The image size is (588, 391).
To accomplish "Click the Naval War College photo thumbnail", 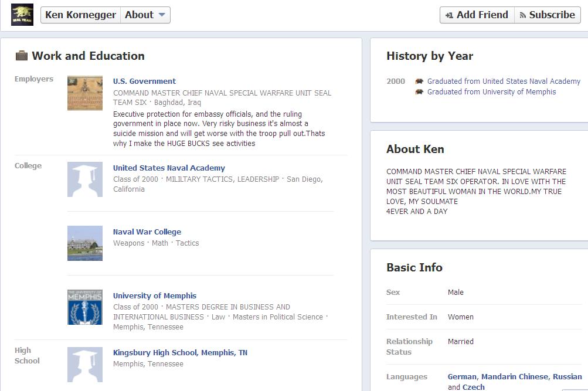I will pyautogui.click(x=85, y=243).
